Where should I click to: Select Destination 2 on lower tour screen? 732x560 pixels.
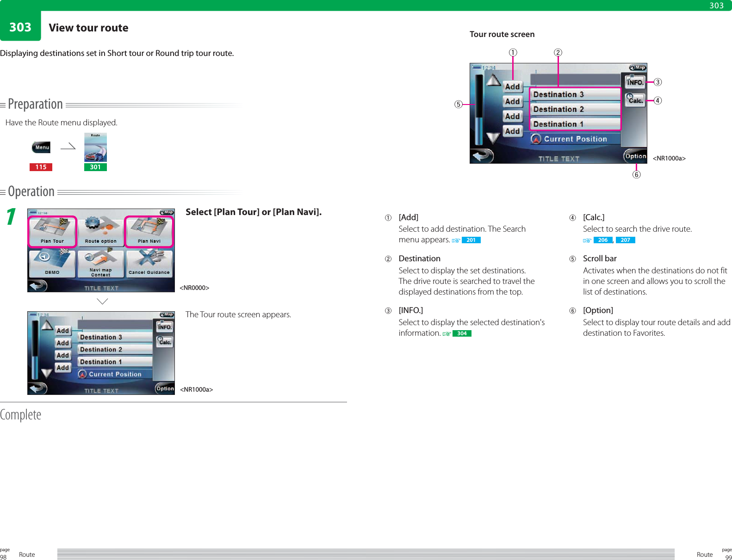click(115, 350)
